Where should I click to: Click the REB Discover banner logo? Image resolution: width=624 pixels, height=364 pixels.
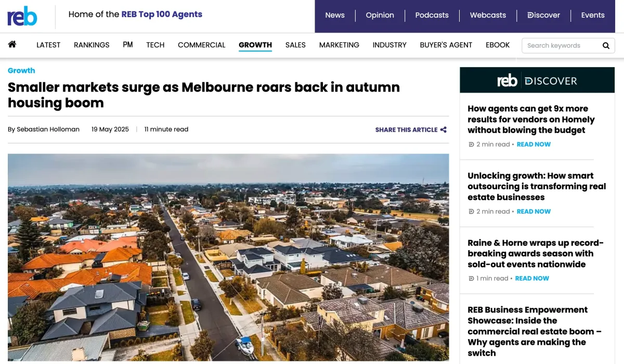click(x=537, y=81)
